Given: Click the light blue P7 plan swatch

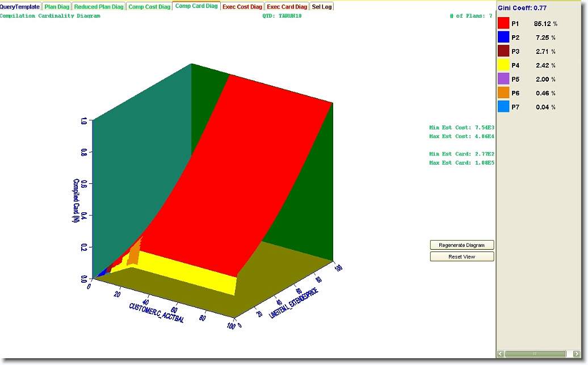Looking at the screenshot, I should pos(503,107).
